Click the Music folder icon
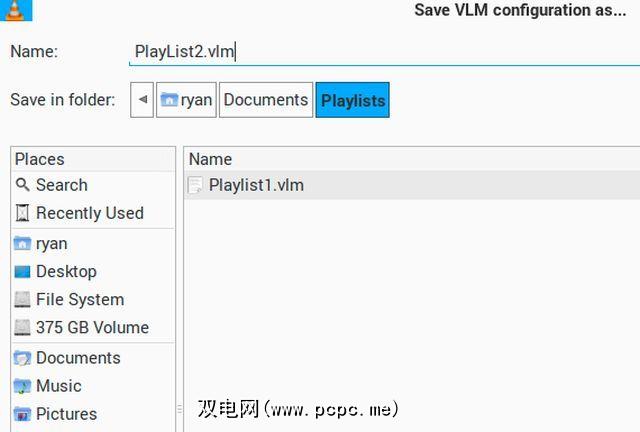 pyautogui.click(x=23, y=386)
